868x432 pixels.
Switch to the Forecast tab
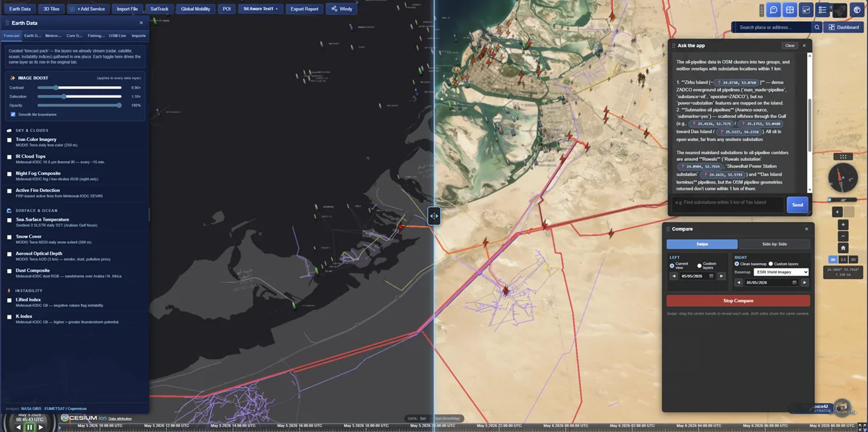click(11, 36)
